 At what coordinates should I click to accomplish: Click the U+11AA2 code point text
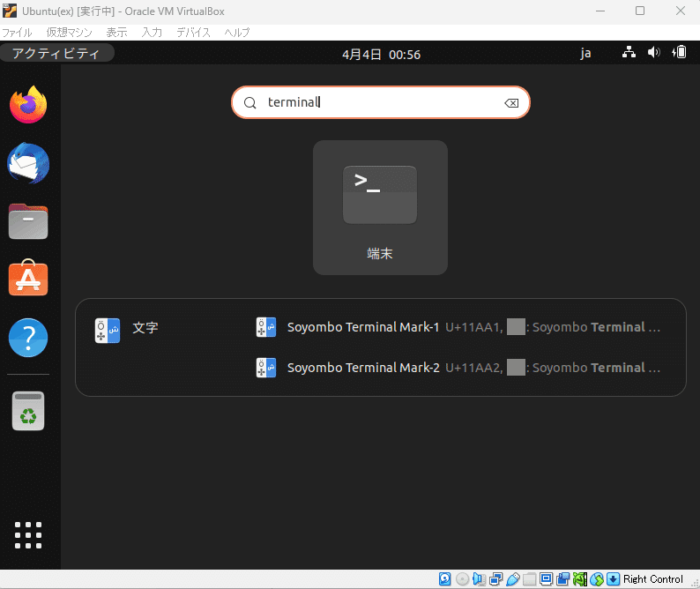pyautogui.click(x=474, y=368)
